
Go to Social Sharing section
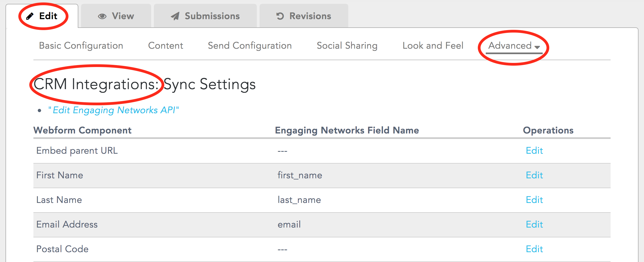[347, 45]
